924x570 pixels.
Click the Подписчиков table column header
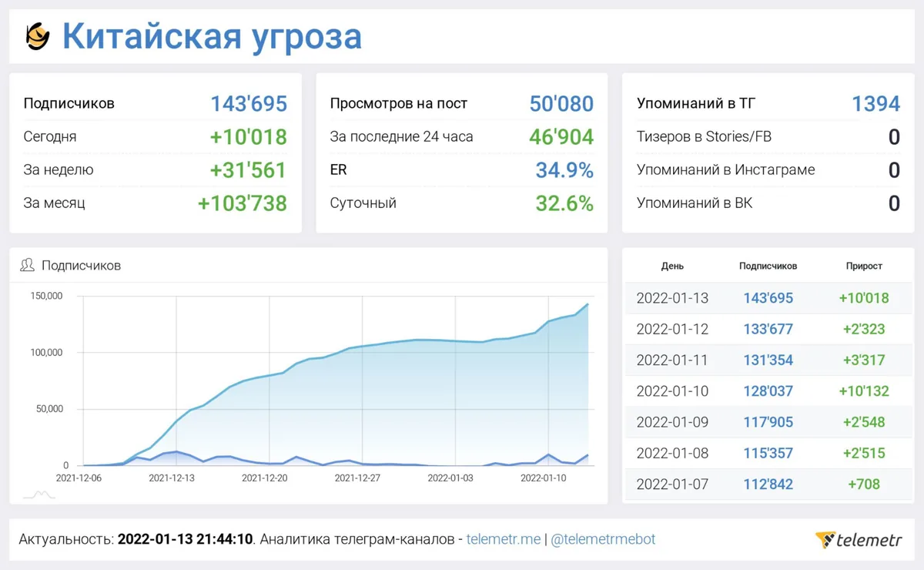(x=768, y=266)
